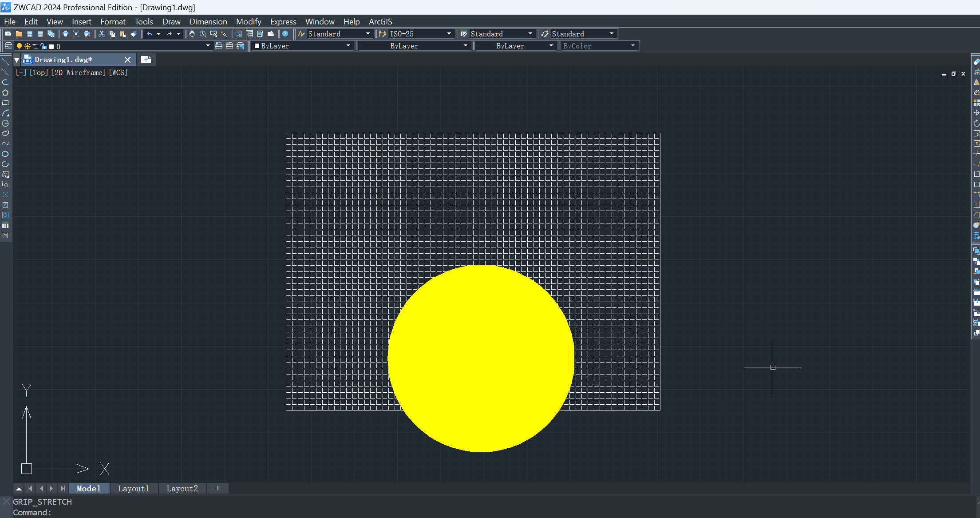Toggle layer 0 lock padlock icon
The image size is (980, 518).
[43, 46]
